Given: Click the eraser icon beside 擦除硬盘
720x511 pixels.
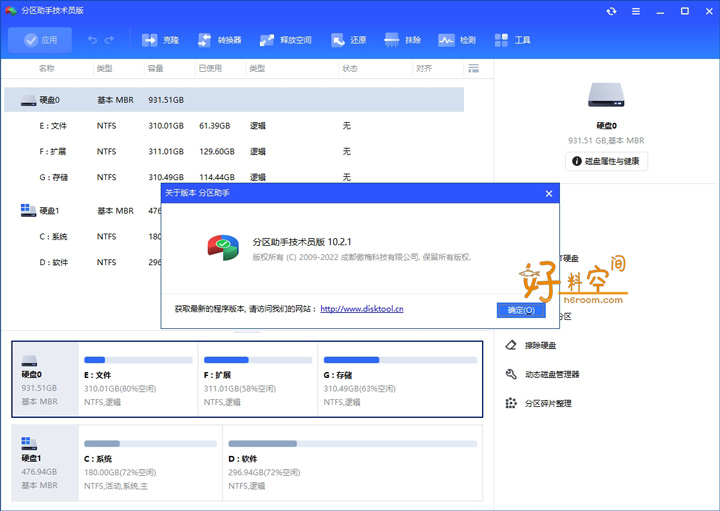Looking at the screenshot, I should click(511, 345).
